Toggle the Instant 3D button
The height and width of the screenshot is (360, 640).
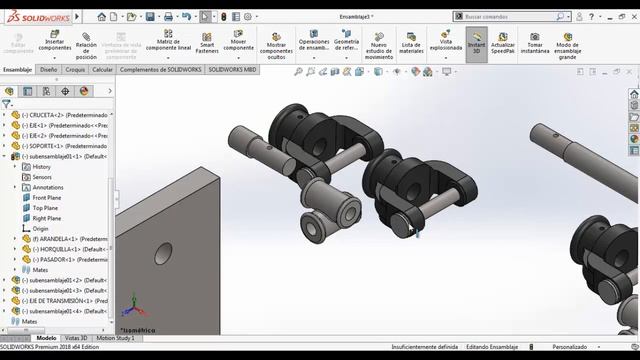point(476,44)
